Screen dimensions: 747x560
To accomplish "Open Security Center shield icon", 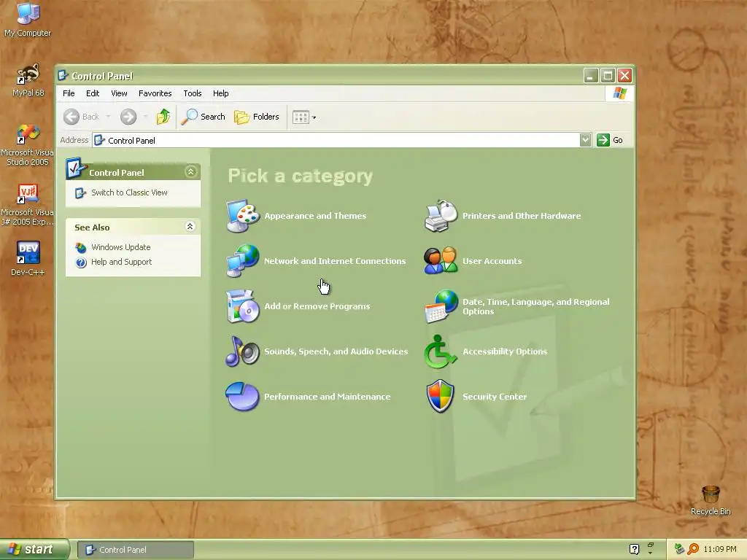I will click(x=441, y=396).
